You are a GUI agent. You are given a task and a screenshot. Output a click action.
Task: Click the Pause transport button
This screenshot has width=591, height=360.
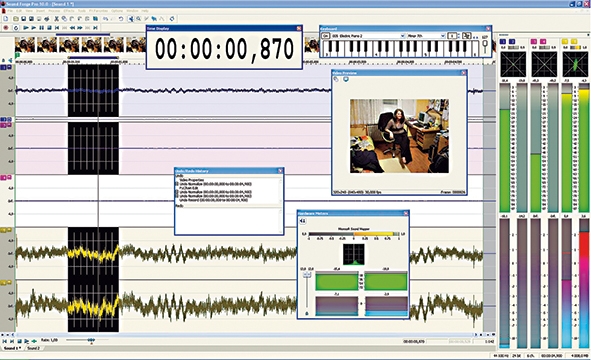[41, 28]
